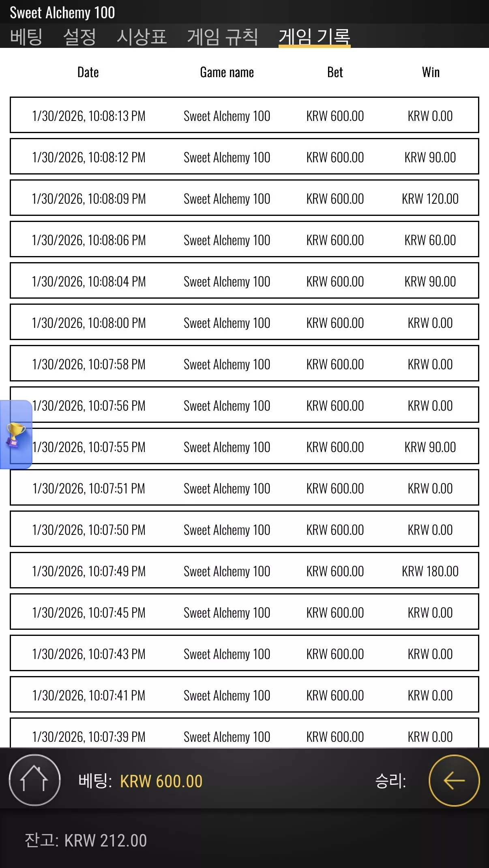The width and height of the screenshot is (489, 868).
Task: Tap the yellow back arrow button
Action: tap(454, 780)
